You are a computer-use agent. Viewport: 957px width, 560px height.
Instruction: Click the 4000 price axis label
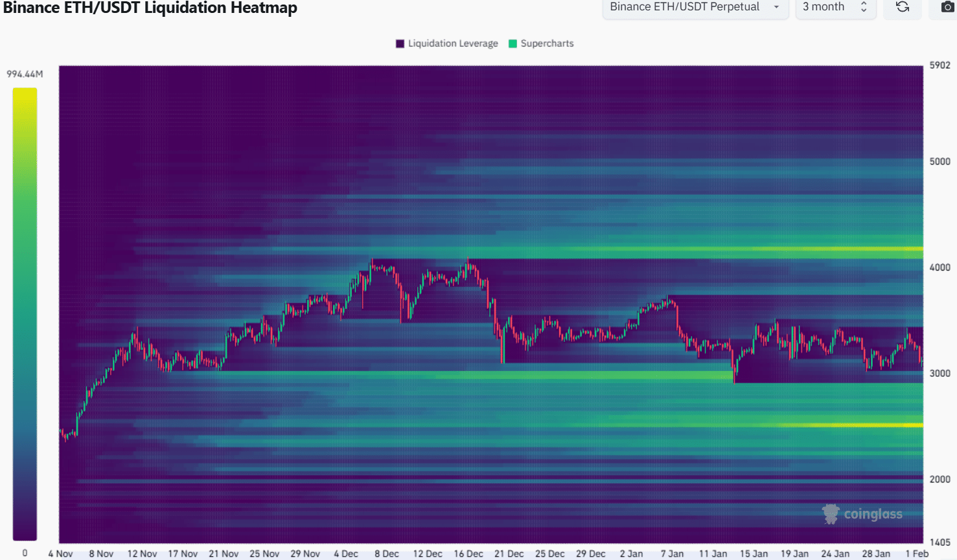coord(940,267)
